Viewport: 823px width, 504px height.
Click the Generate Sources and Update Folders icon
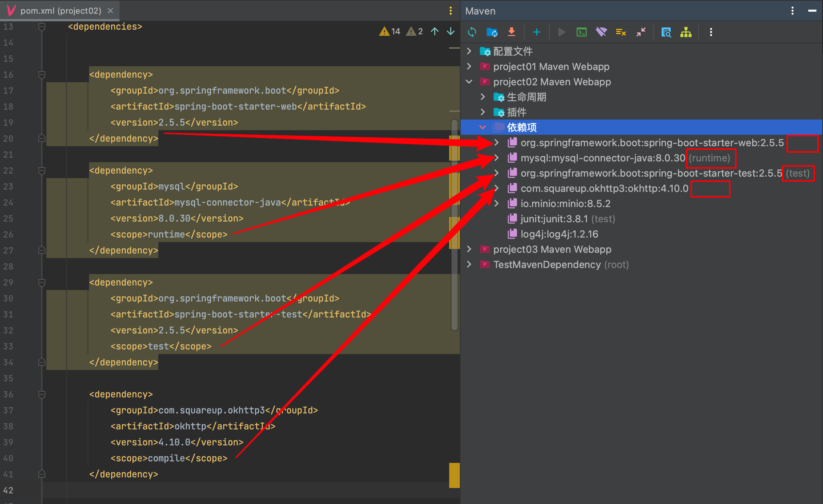492,32
